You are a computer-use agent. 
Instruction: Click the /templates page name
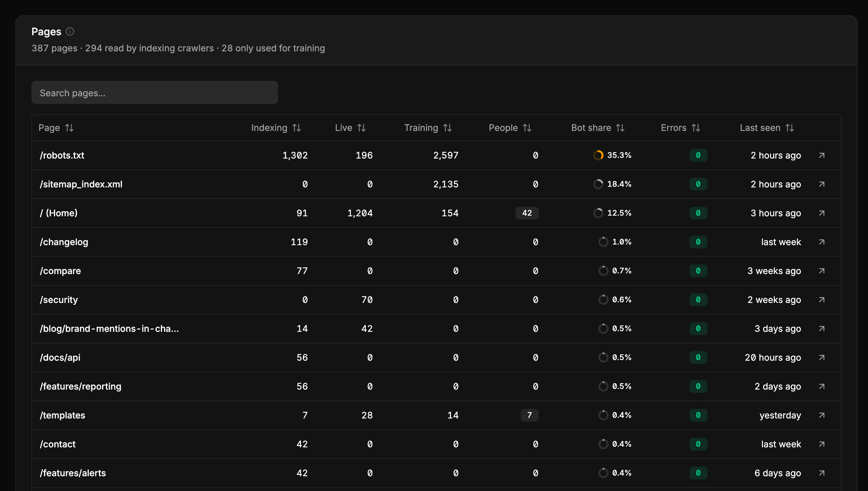pos(62,416)
